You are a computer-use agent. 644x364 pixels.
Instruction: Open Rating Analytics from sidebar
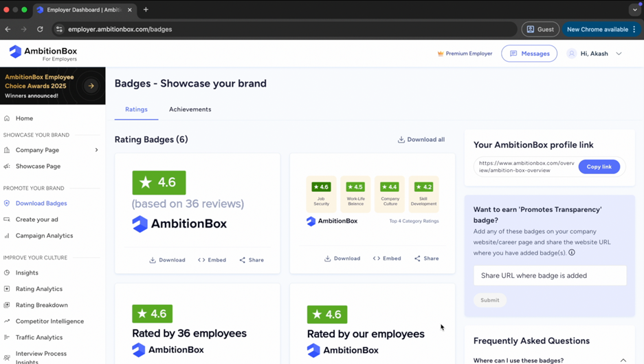(x=38, y=289)
